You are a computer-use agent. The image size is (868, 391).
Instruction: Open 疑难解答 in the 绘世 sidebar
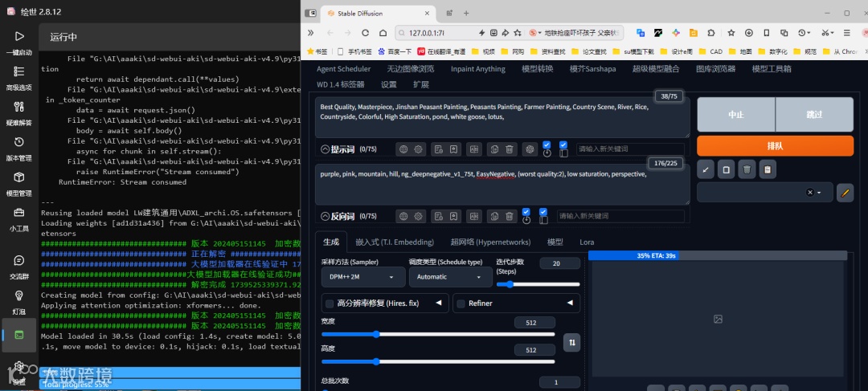[18, 113]
